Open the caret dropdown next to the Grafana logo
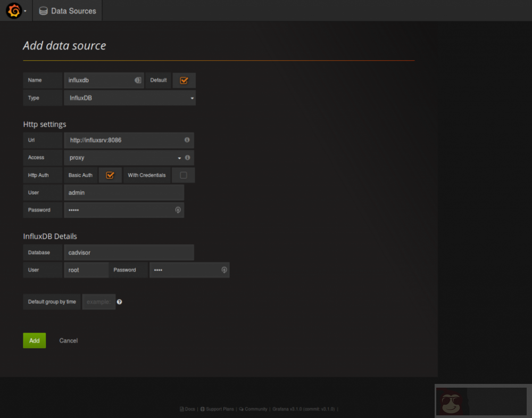Image resolution: width=532 pixels, height=418 pixels. pyautogui.click(x=24, y=11)
